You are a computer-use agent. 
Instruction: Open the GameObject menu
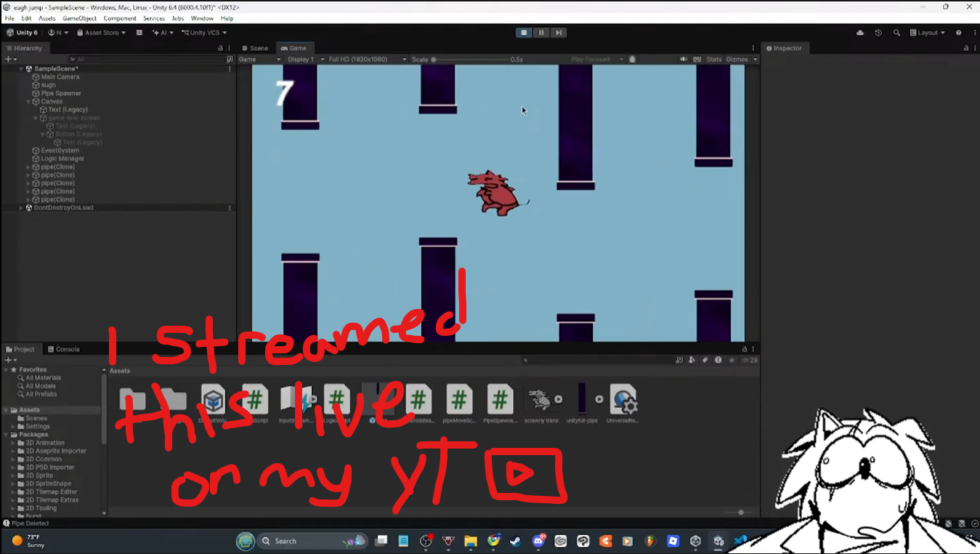(79, 18)
